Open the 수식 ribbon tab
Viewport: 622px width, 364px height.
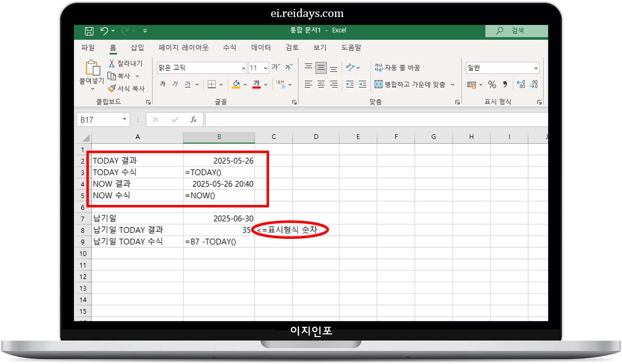pos(230,47)
